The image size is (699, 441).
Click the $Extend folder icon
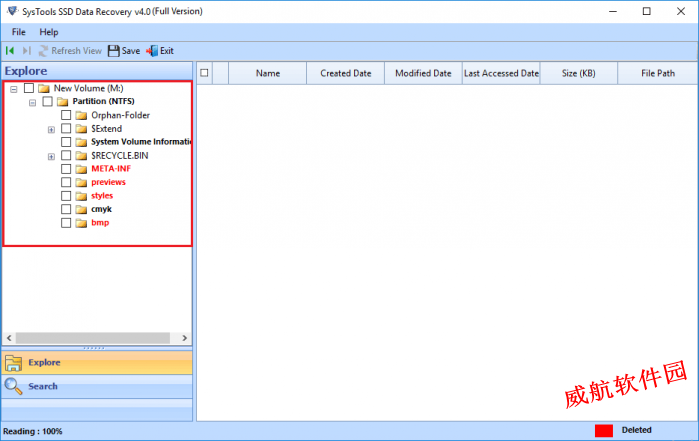pos(81,129)
